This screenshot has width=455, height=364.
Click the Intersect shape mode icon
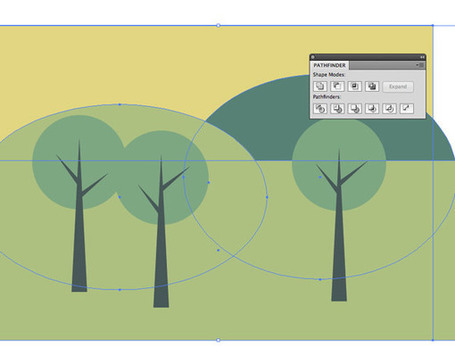(354, 86)
